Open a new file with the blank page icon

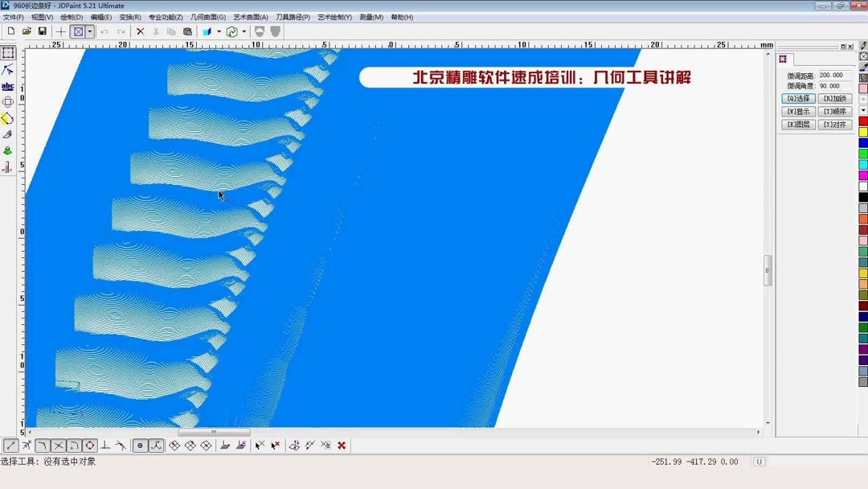coord(11,31)
